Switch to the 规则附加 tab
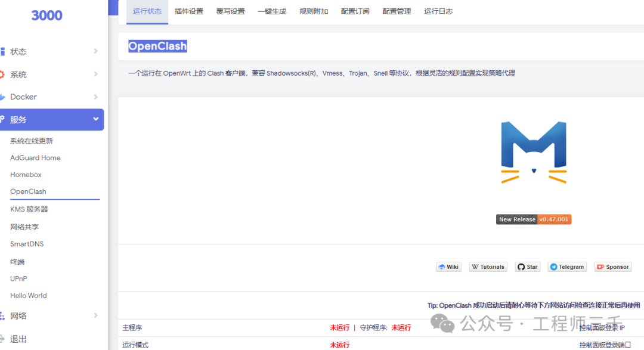Viewport: 644px width, 350px height. point(314,11)
